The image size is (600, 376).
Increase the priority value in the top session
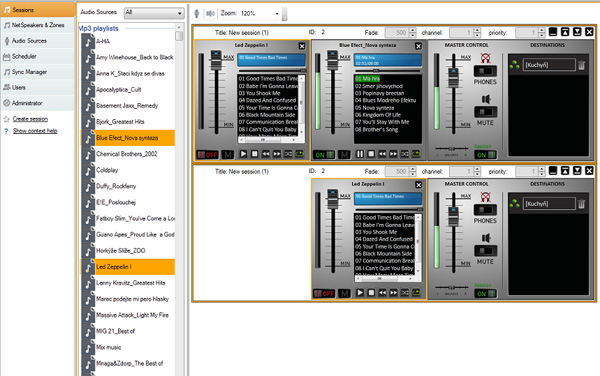(x=541, y=30)
